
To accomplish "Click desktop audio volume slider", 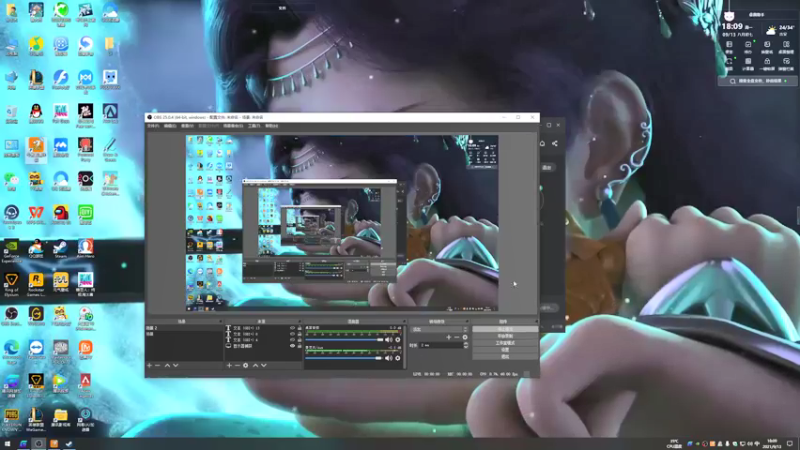I will (344, 340).
